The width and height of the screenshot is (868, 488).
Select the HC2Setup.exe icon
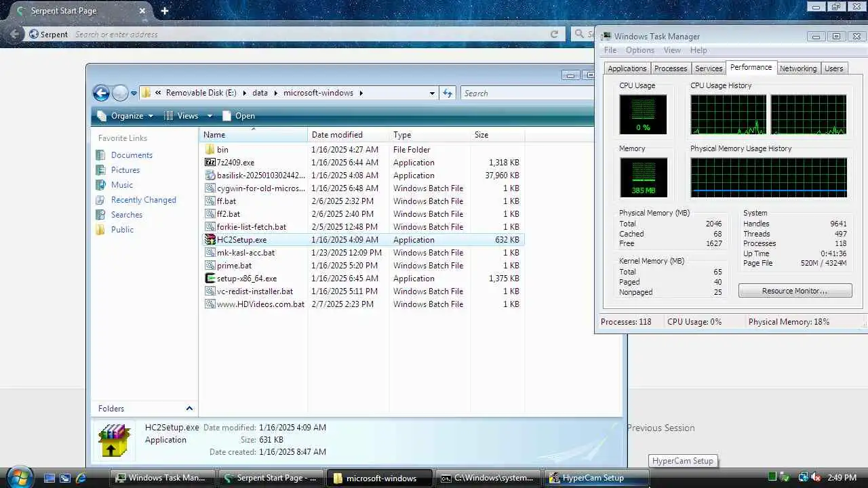210,240
